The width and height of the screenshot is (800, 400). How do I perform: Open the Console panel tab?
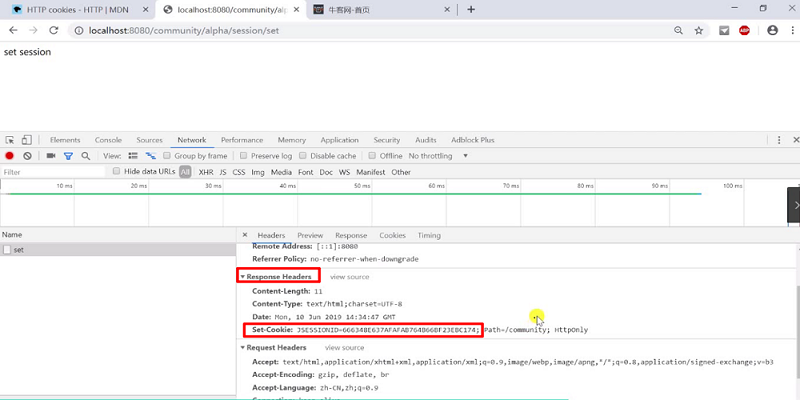coord(108,140)
